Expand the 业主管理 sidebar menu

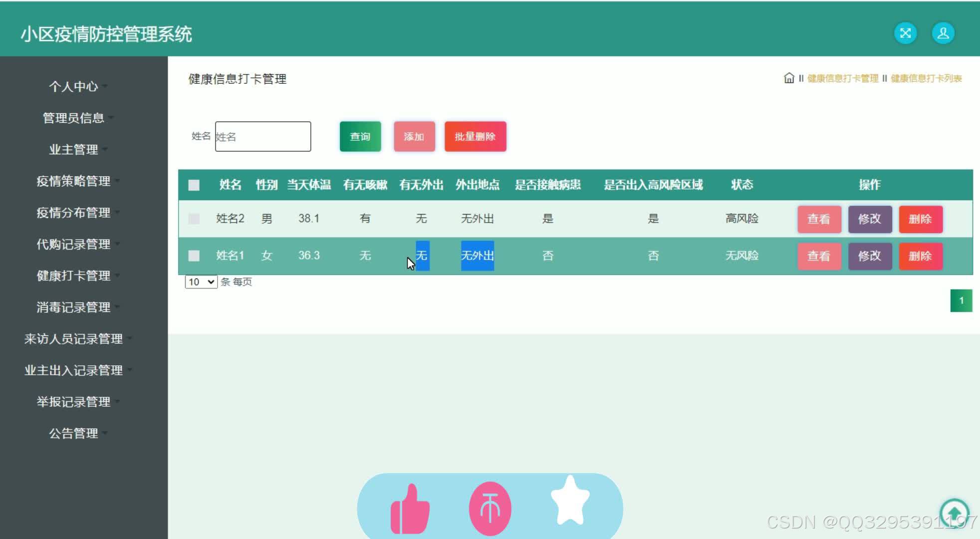coord(73,149)
